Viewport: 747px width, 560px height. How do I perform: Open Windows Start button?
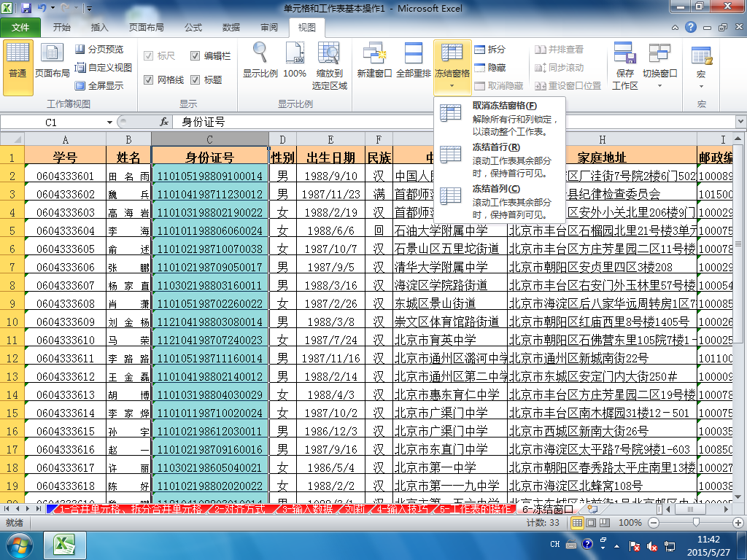pyautogui.click(x=18, y=545)
